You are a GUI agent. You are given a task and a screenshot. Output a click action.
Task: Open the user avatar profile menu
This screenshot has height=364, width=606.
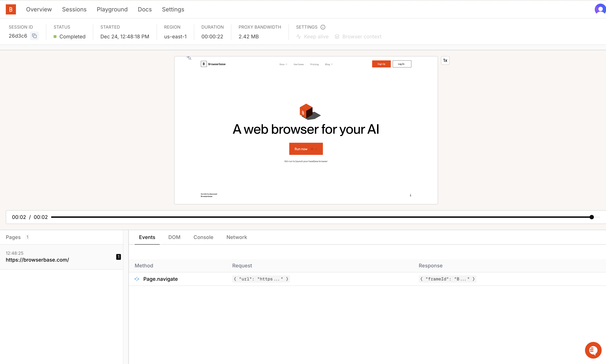600,9
